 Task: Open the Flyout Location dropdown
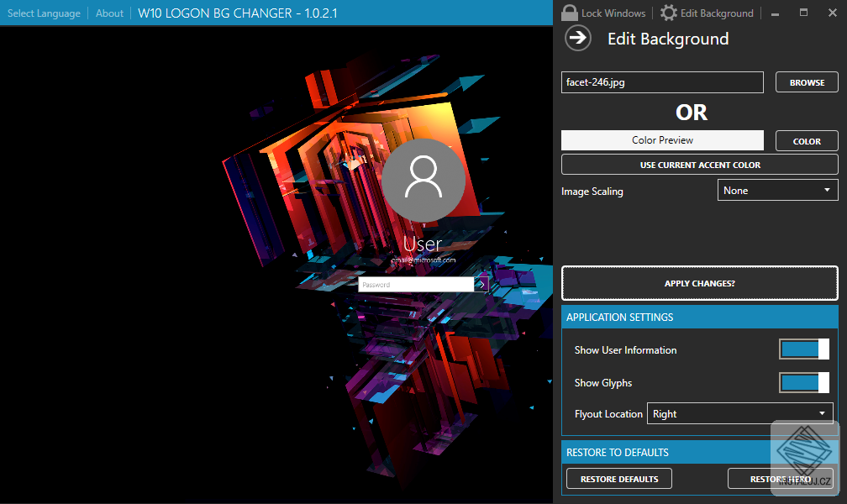coord(739,413)
